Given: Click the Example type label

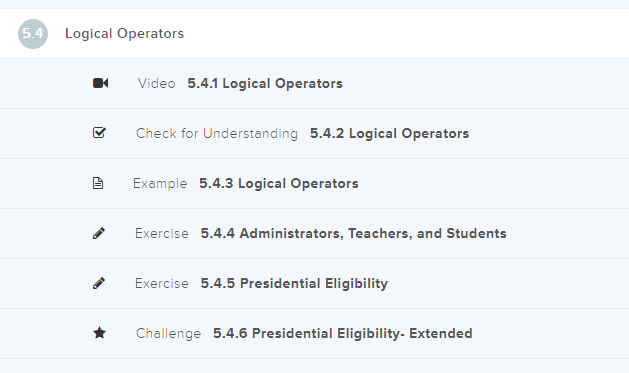Looking at the screenshot, I should [x=160, y=184].
